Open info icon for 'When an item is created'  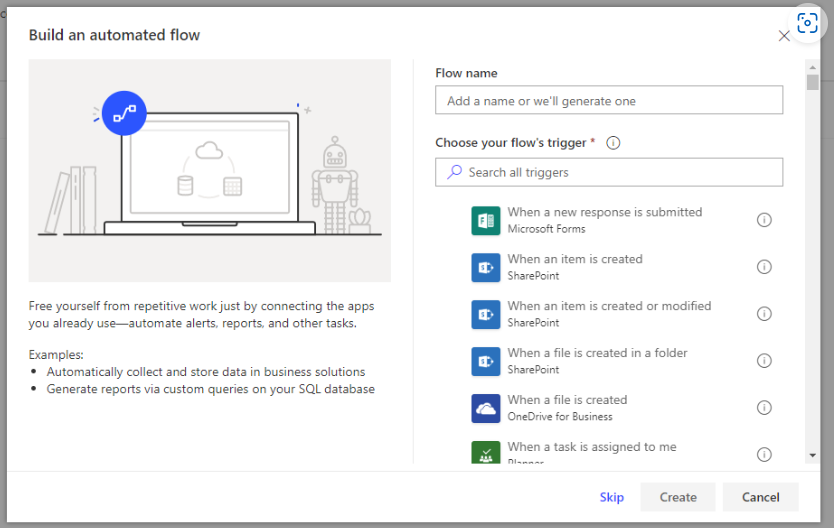764,266
